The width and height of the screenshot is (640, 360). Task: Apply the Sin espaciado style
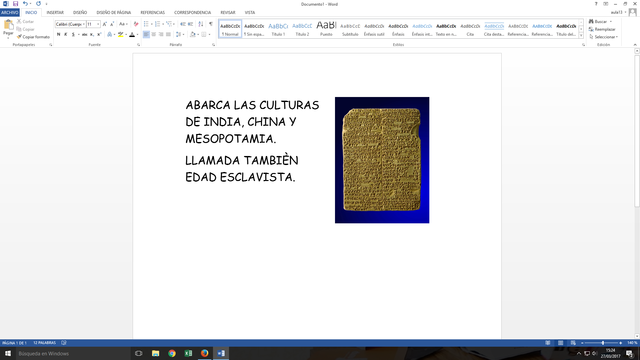[254, 29]
